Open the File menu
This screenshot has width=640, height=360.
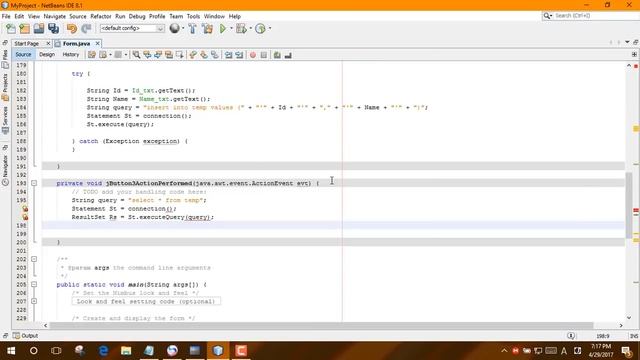[x=6, y=16]
